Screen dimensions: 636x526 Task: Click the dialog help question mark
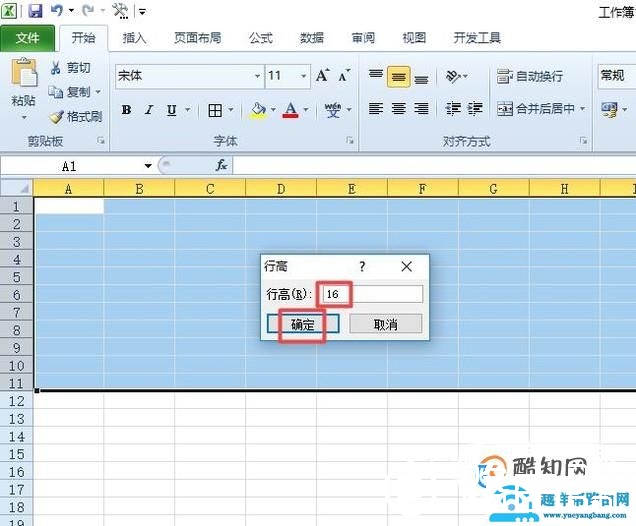click(362, 266)
